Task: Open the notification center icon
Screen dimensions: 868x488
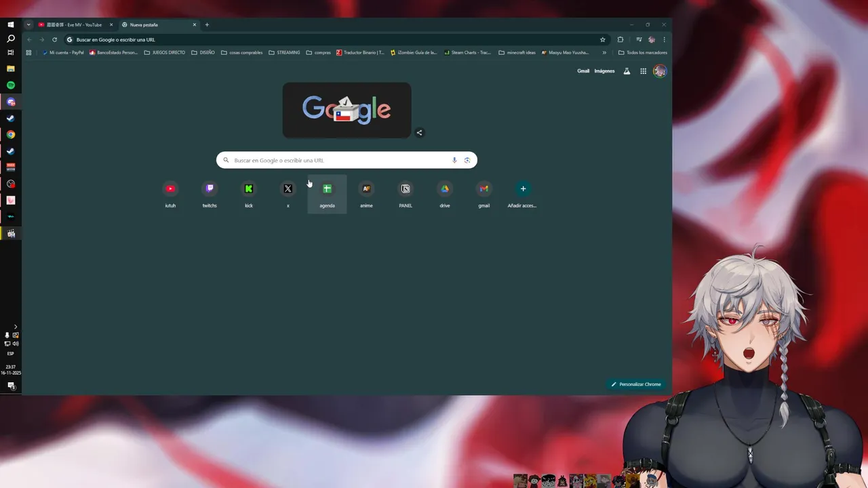Action: coord(11,386)
